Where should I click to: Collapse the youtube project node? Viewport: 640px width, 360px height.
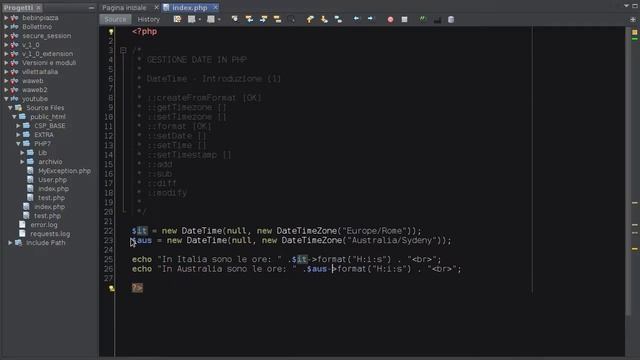6,99
